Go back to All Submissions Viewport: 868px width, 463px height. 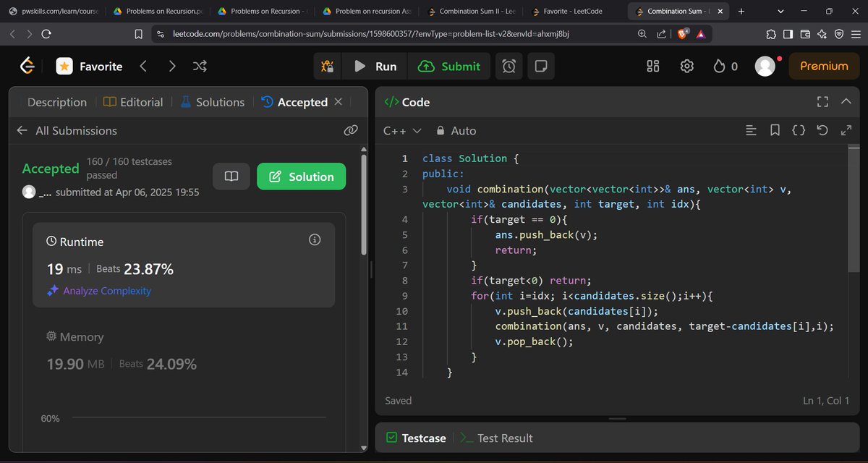tap(67, 131)
